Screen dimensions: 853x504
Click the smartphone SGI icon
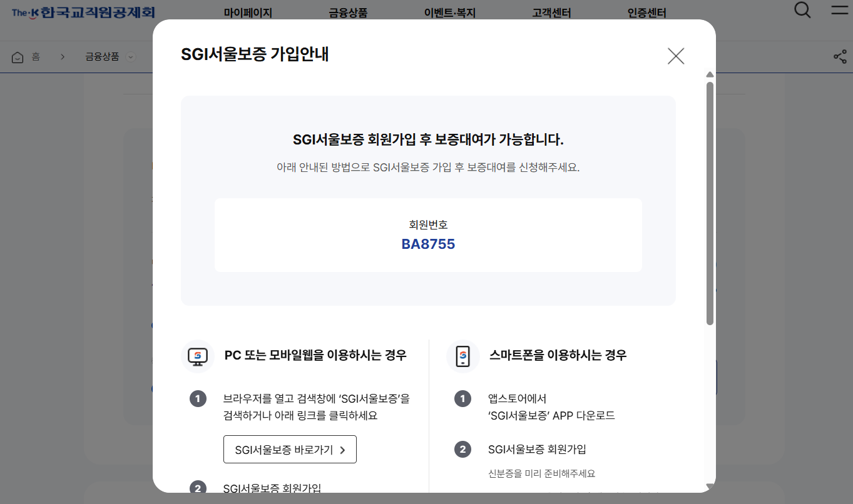(463, 356)
